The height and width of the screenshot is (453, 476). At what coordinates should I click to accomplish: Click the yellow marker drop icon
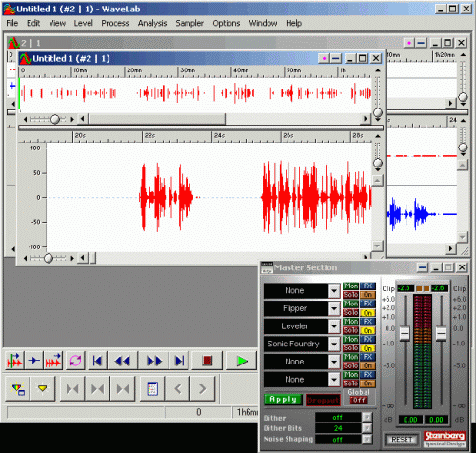43,388
